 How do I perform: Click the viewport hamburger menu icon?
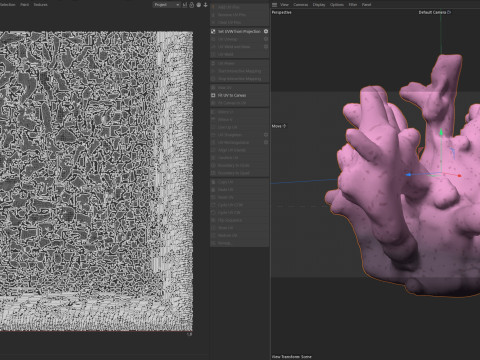pyautogui.click(x=274, y=5)
